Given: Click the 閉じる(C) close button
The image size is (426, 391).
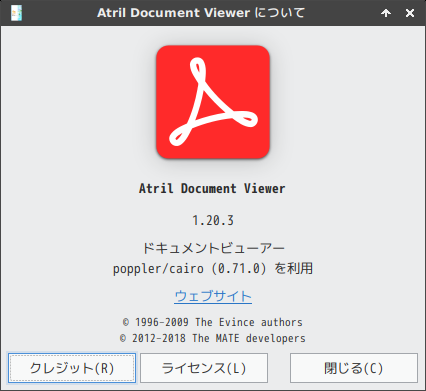Looking at the screenshot, I should click(x=354, y=368).
